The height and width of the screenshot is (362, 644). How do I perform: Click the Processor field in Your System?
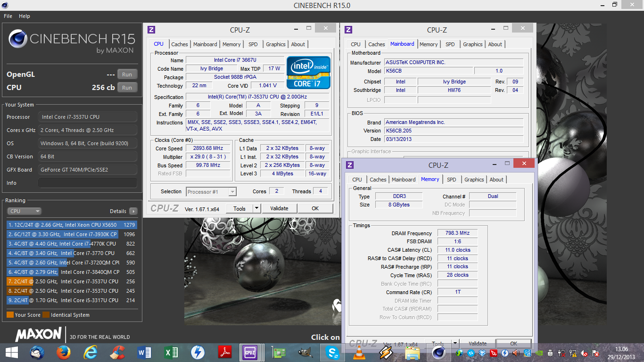(x=88, y=117)
